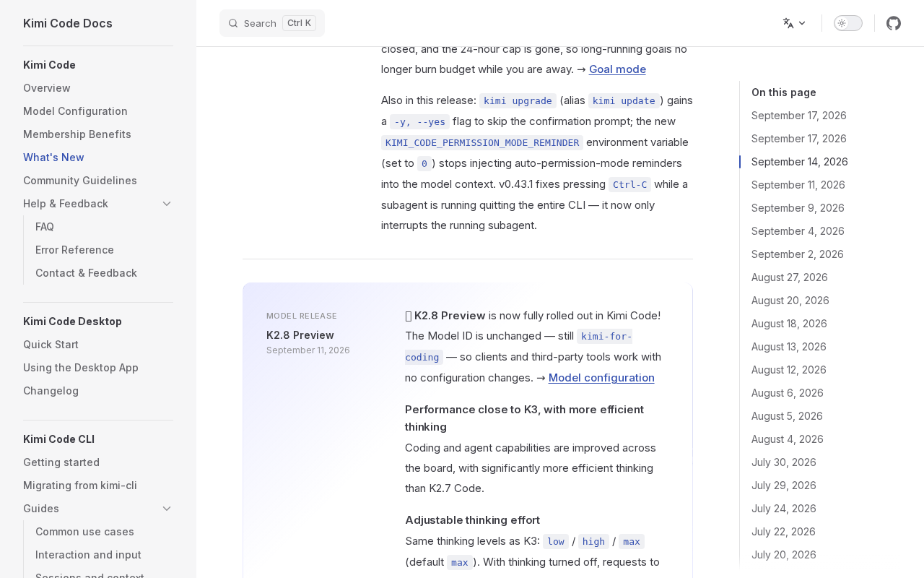This screenshot has height=578, width=924.
Task: Click the MODEL RELEASE label
Action: tap(302, 316)
